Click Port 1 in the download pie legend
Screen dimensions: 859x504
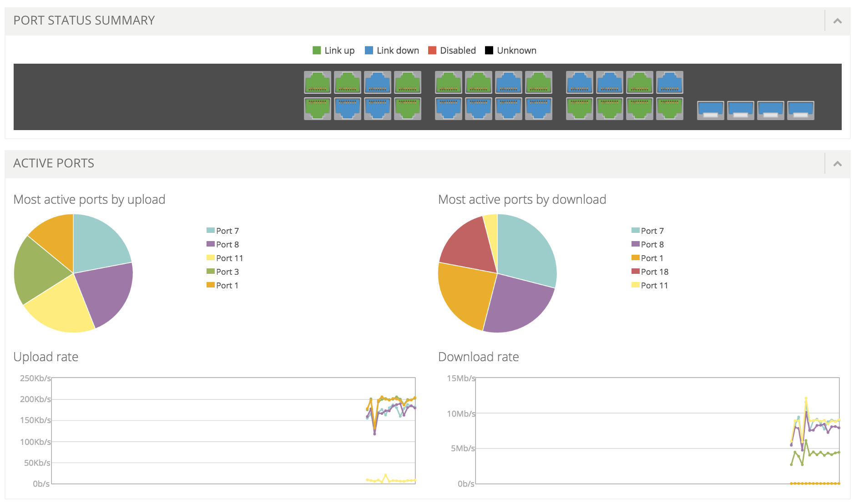pos(647,258)
